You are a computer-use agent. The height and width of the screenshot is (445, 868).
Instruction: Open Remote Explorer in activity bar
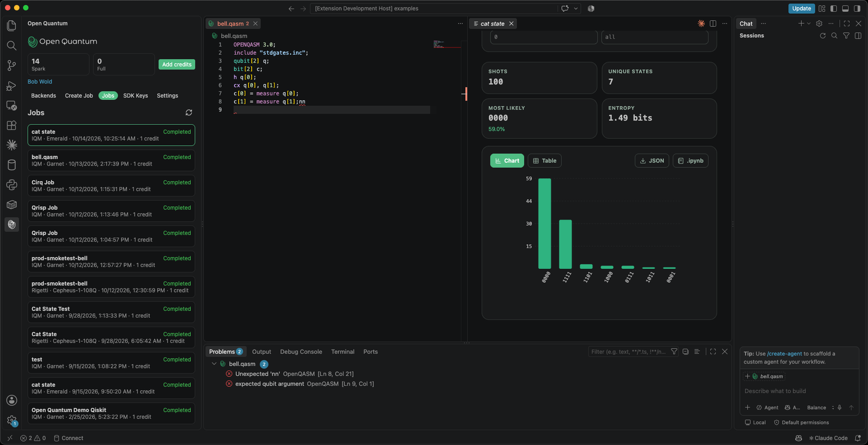pos(11,105)
